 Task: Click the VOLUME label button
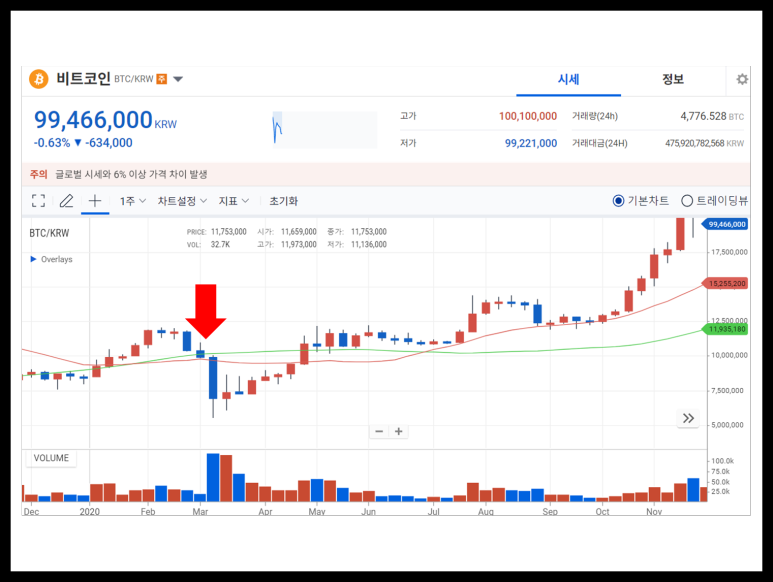(x=51, y=458)
